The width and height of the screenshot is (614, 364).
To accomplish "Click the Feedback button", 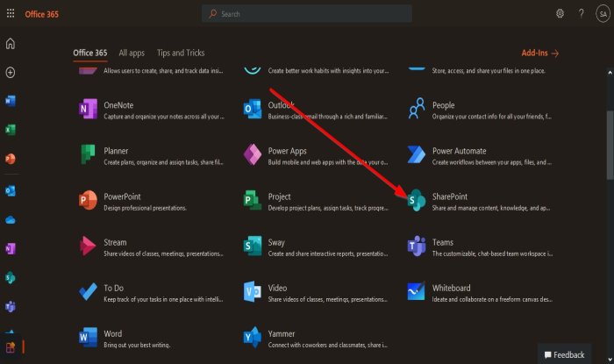I will [564, 354].
